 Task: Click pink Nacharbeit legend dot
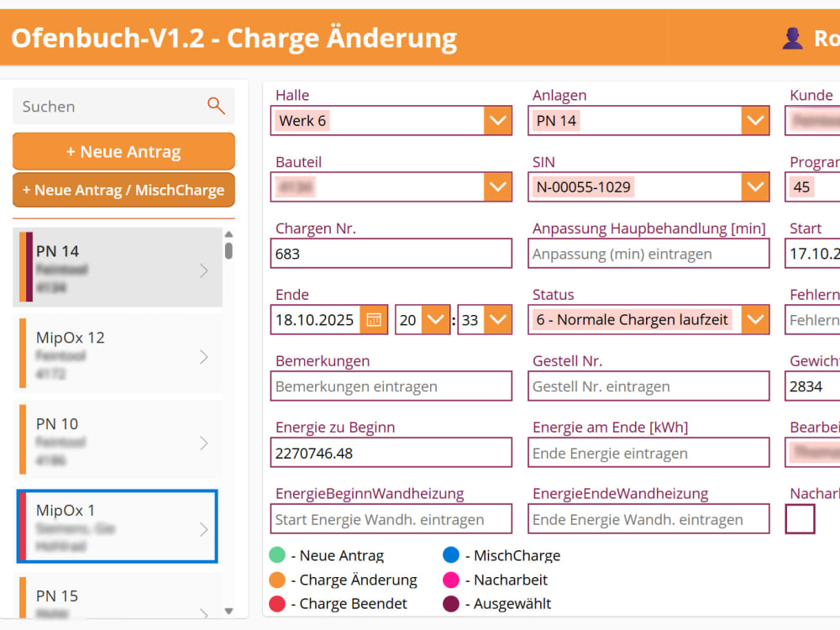pyautogui.click(x=451, y=579)
